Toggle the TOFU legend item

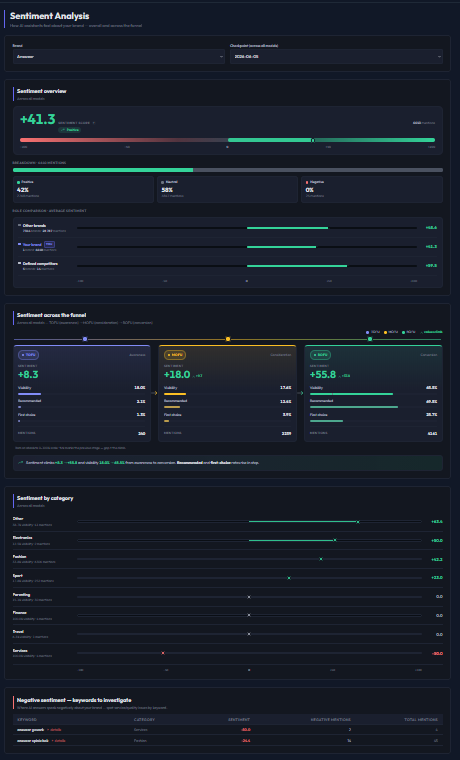373,332
